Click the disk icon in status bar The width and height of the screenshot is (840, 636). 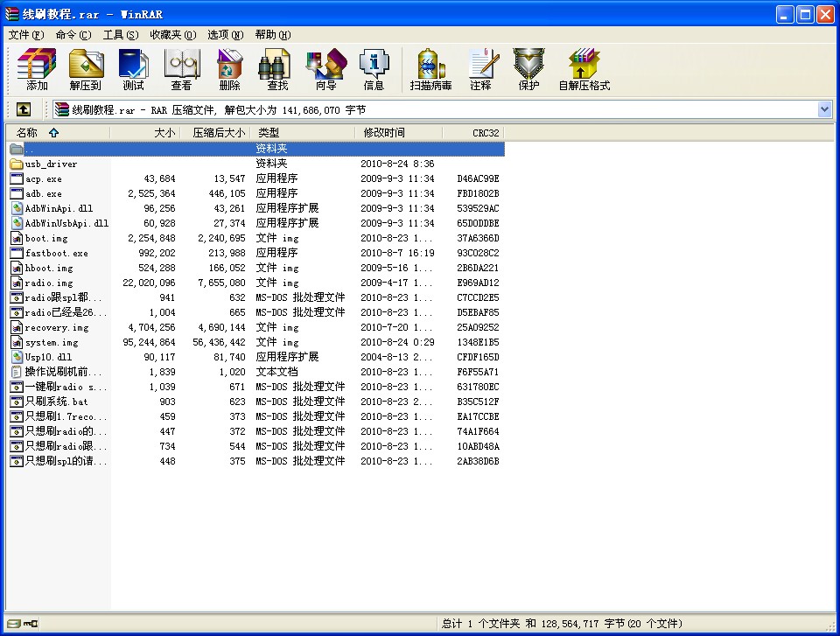point(14,624)
